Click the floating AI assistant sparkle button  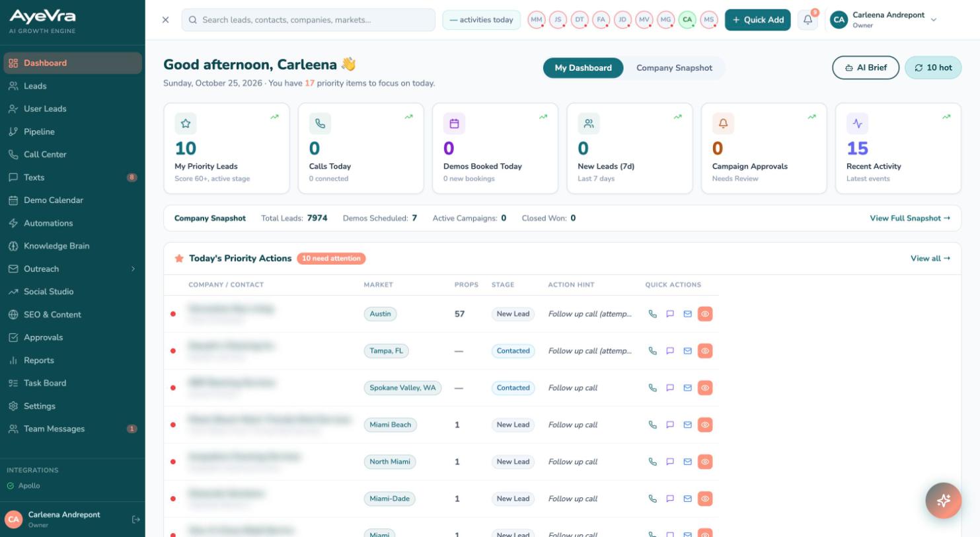pos(944,501)
